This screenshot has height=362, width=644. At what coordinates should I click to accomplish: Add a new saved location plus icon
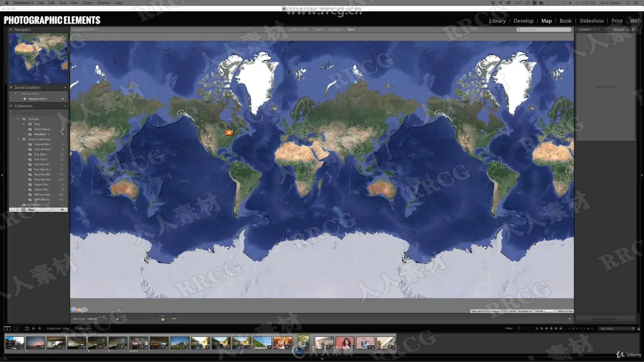(65, 87)
